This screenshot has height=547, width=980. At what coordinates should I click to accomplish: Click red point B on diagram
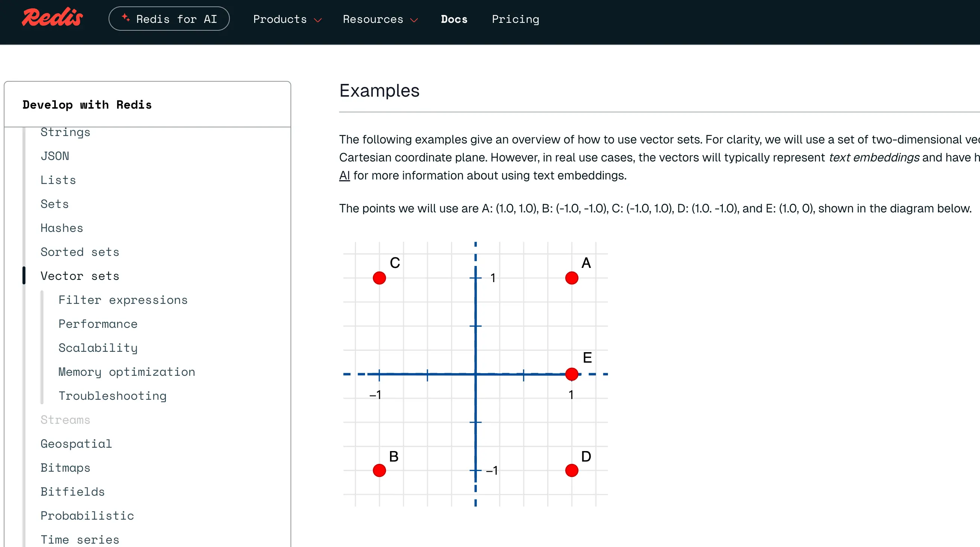click(379, 471)
